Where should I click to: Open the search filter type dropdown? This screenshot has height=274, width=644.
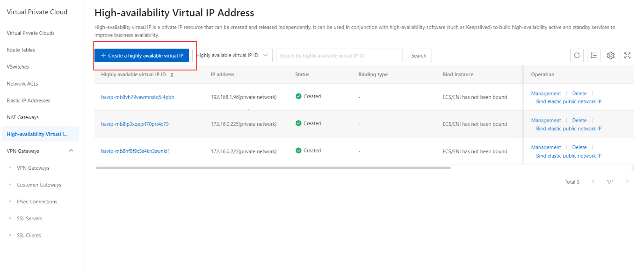(x=232, y=56)
